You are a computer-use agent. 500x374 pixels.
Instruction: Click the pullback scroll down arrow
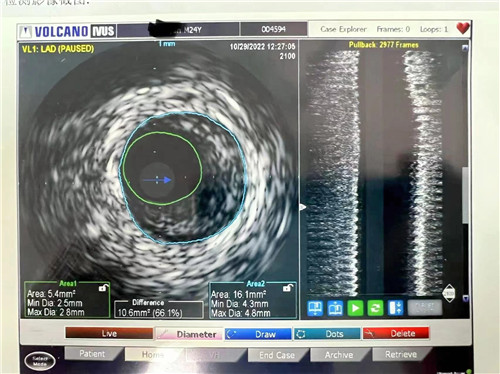point(465,299)
